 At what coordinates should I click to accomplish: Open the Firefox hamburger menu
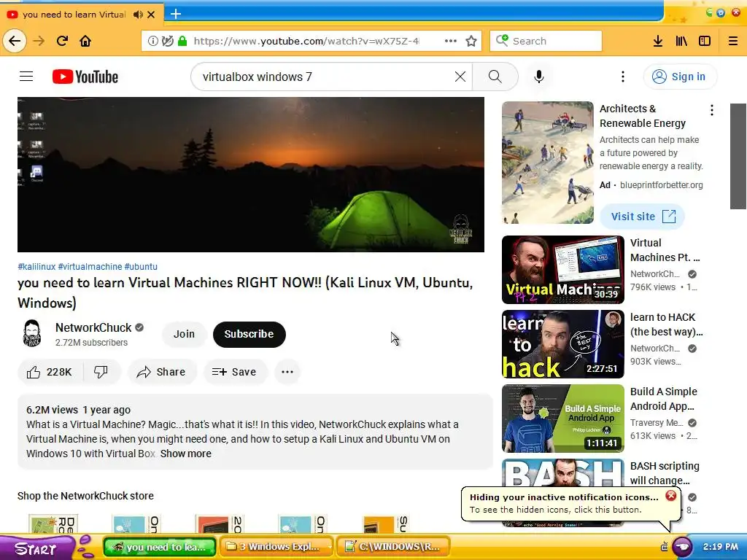(x=733, y=41)
